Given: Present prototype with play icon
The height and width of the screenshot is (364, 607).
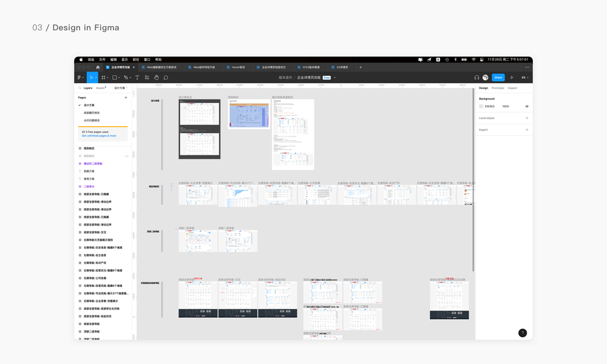Looking at the screenshot, I should 512,78.
